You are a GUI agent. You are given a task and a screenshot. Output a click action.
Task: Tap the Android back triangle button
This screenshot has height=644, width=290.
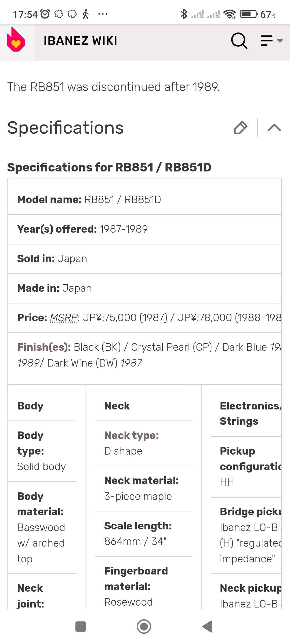207,627
